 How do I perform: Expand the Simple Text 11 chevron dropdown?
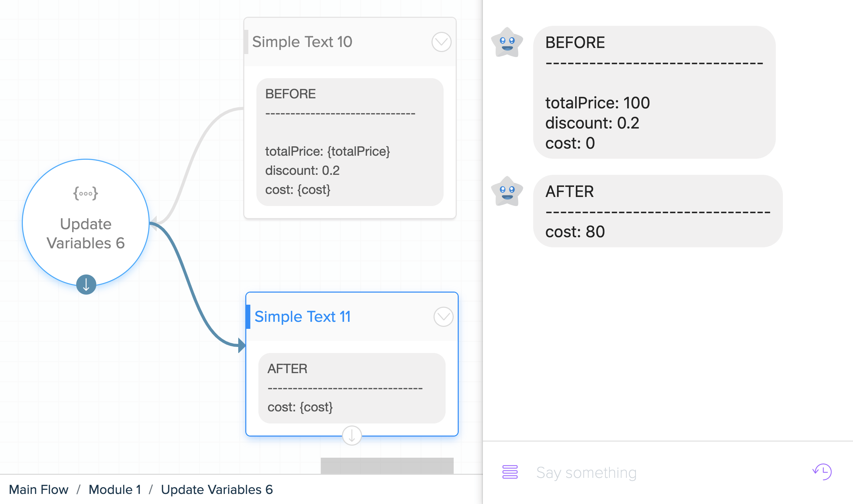coord(443,317)
